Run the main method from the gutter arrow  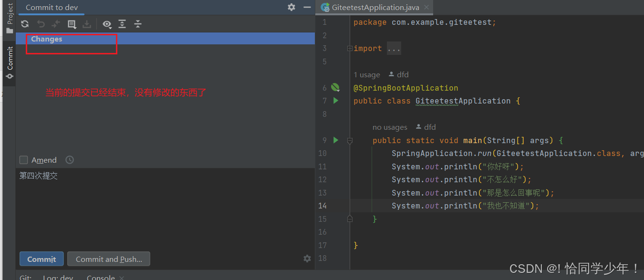click(336, 140)
